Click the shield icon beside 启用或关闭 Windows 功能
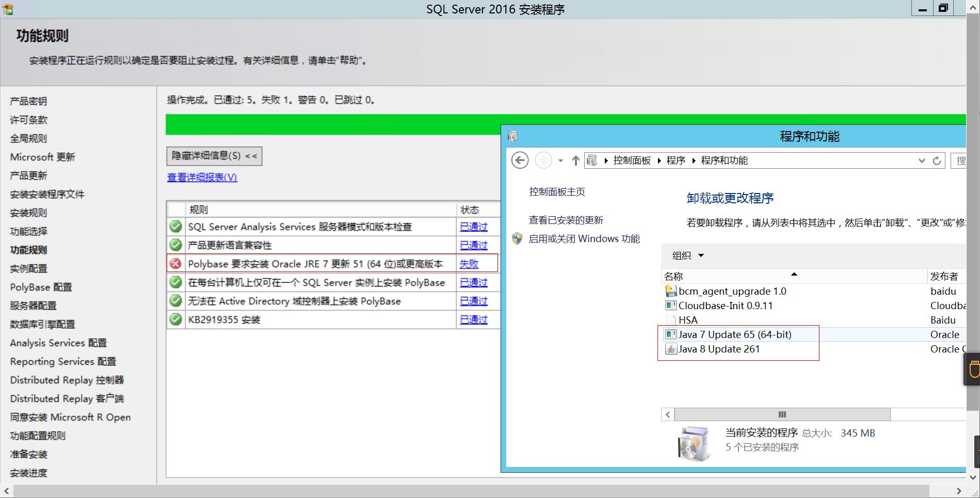Viewport: 980px width, 498px height. 517,238
